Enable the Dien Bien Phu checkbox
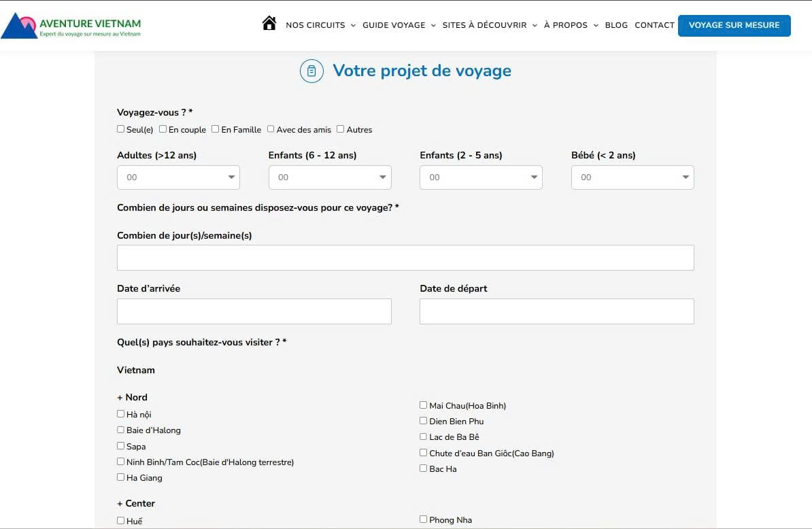 point(423,421)
